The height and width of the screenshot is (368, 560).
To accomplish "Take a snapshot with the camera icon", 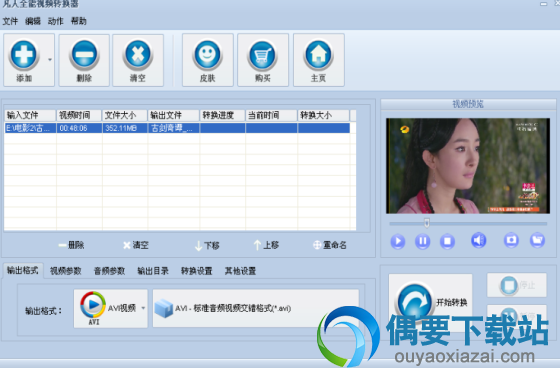I will point(511,240).
